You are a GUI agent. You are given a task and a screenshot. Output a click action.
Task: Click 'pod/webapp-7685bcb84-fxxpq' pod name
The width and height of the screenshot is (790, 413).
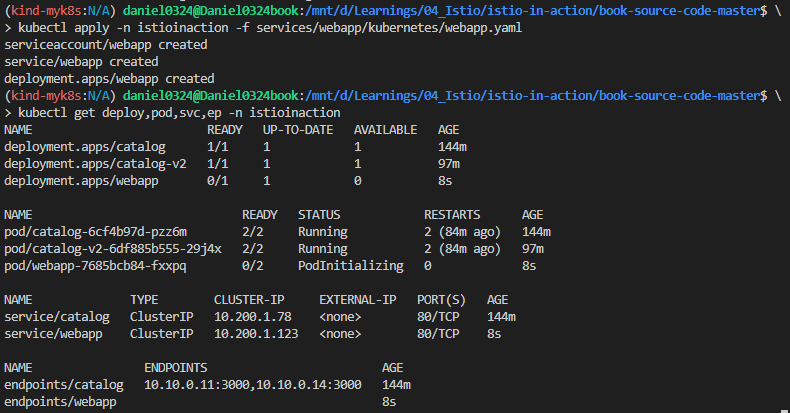95,266
